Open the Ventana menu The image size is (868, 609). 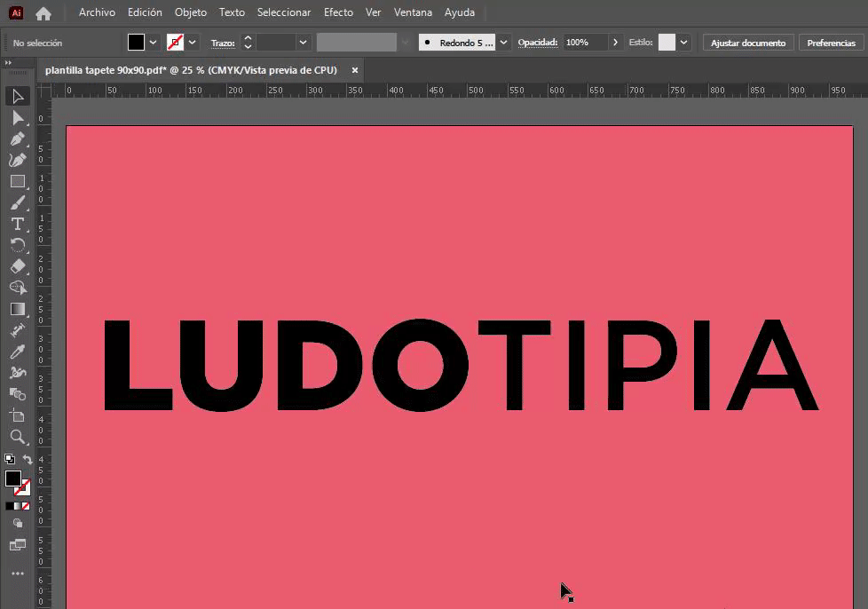point(413,12)
